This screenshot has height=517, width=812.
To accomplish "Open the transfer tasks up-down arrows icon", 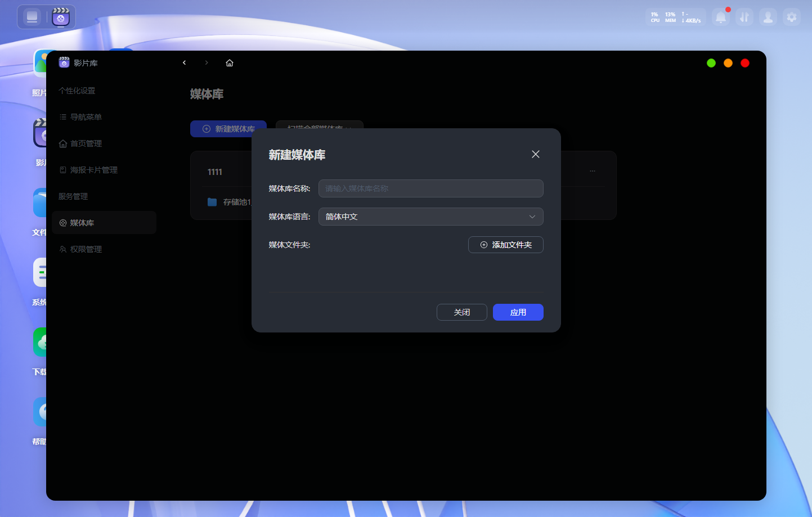I will click(744, 17).
